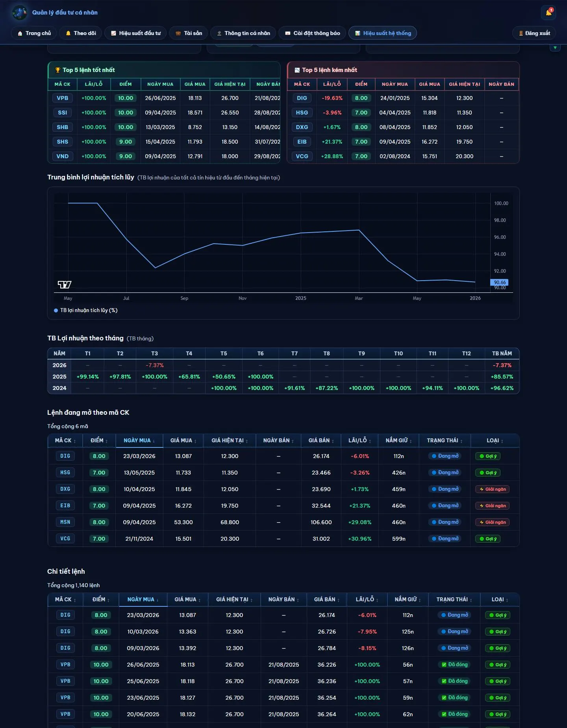Click the trophy icon beside Top 5 lệnh tốt nhất
Viewport: 567px width, 728px height.
click(x=57, y=70)
